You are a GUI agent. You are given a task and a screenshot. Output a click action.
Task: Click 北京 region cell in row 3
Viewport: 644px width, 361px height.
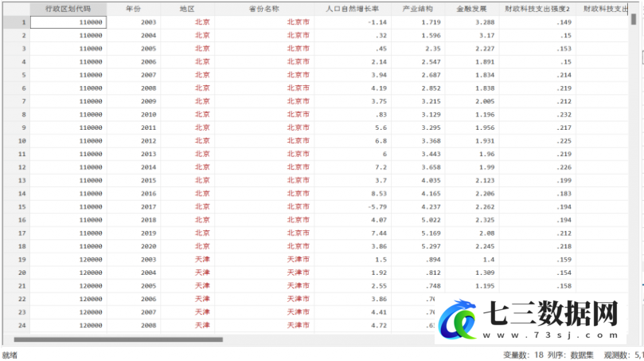point(187,49)
